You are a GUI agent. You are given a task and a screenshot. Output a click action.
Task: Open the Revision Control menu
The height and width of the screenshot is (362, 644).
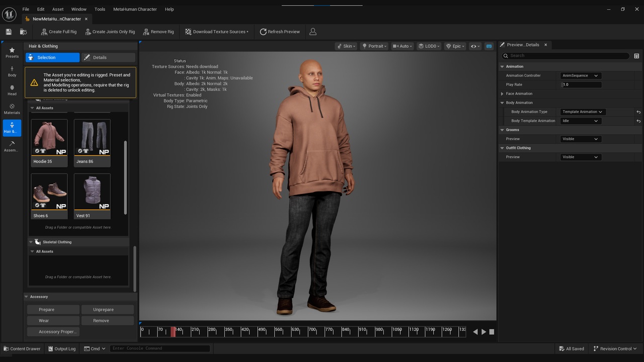tap(615, 348)
